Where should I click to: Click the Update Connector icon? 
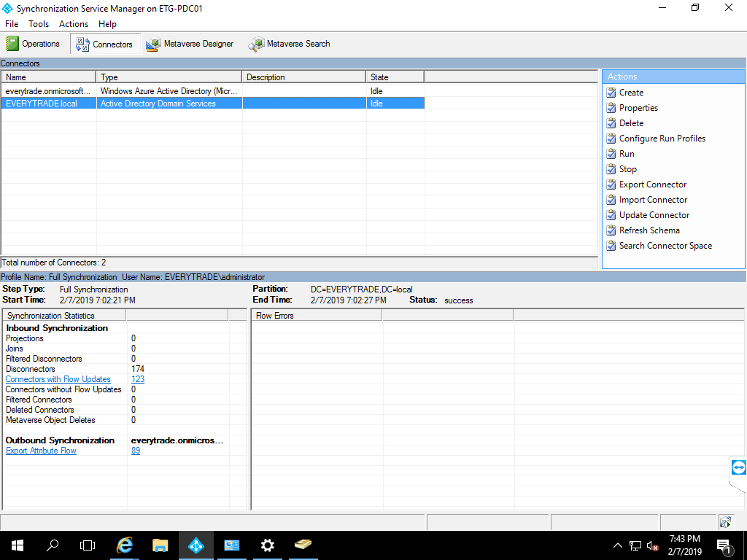click(x=611, y=215)
